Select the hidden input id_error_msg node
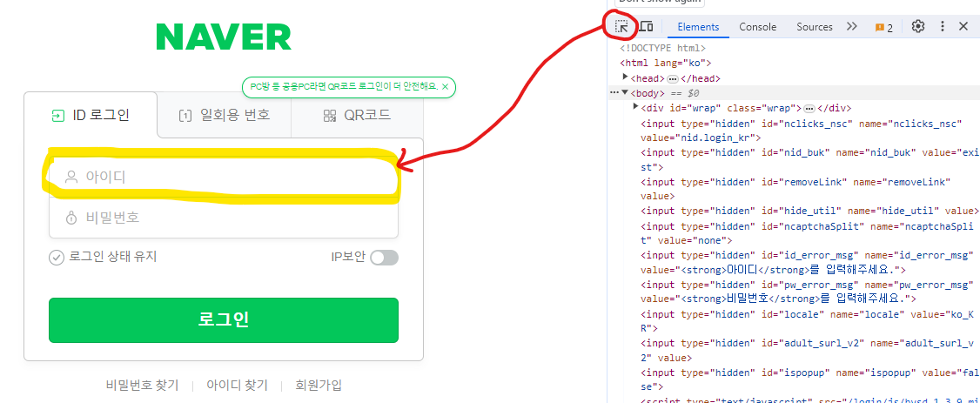980x403 pixels. (808, 262)
